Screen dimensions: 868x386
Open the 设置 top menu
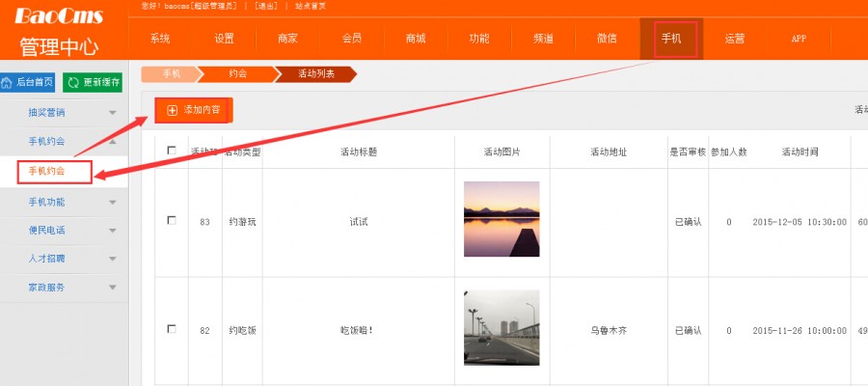(224, 39)
